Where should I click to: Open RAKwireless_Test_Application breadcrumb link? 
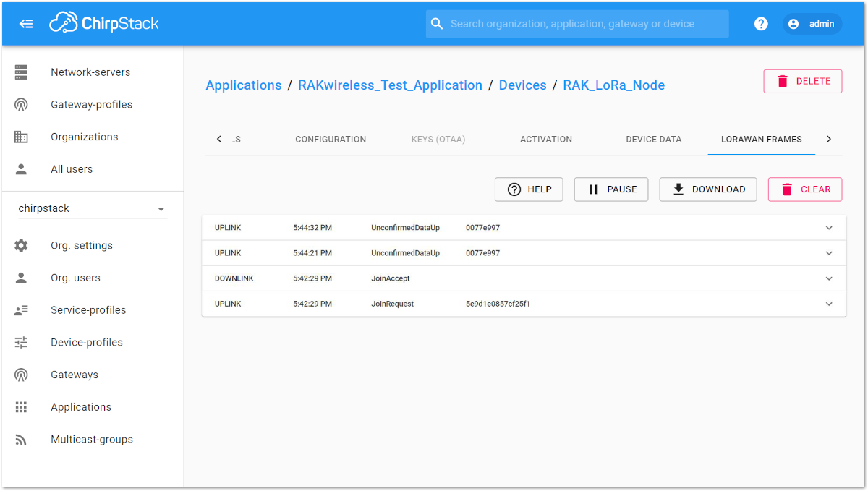pyautogui.click(x=390, y=85)
